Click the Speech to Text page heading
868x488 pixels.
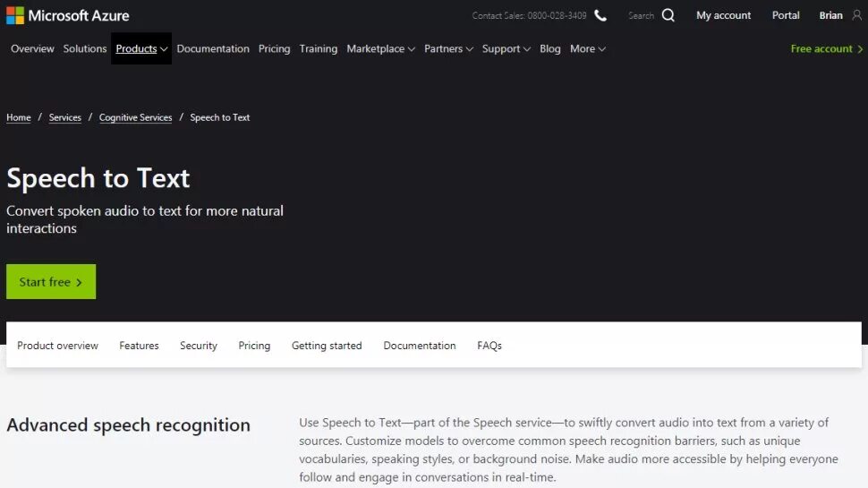(x=98, y=178)
